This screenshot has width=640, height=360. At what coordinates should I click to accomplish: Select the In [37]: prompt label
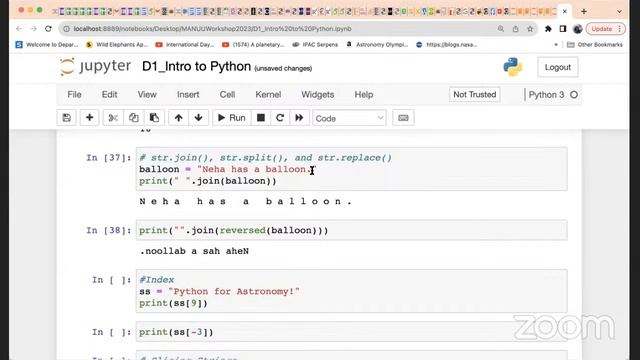[109, 158]
